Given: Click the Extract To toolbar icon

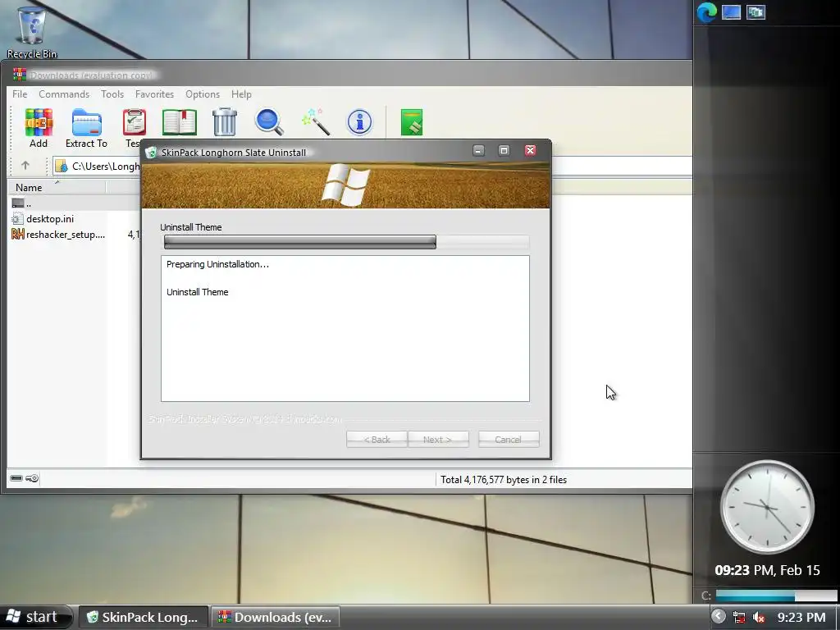Looking at the screenshot, I should (x=86, y=122).
